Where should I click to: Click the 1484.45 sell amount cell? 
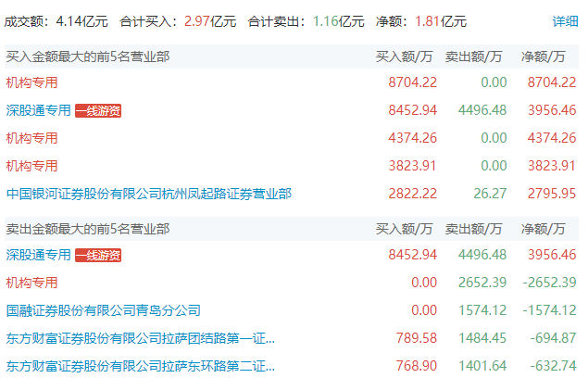482,338
